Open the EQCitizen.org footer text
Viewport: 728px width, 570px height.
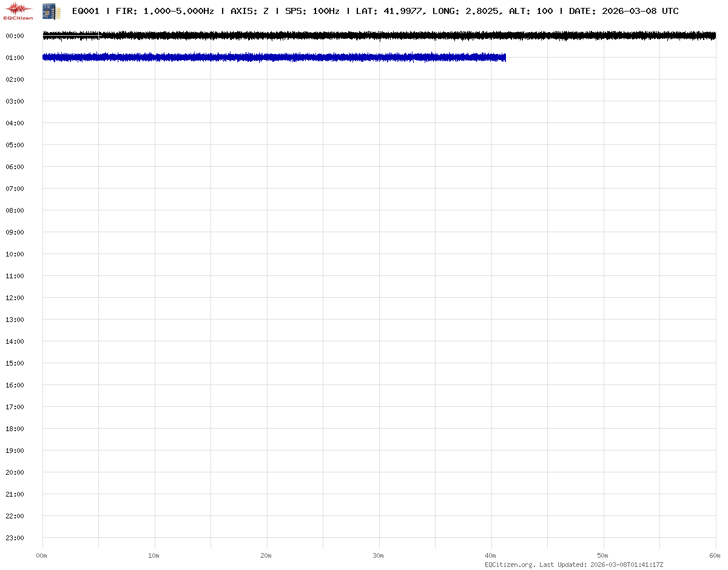(510, 565)
